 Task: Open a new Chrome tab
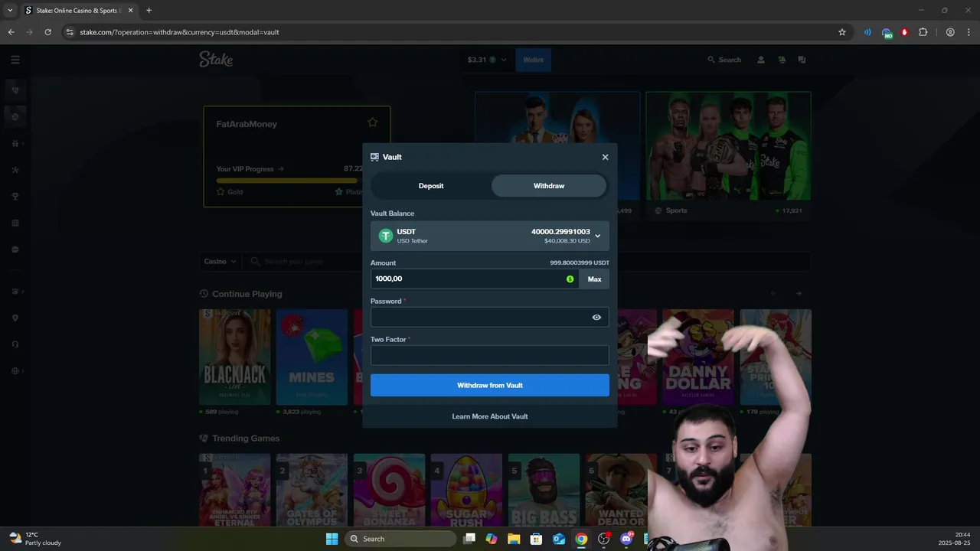tap(149, 11)
